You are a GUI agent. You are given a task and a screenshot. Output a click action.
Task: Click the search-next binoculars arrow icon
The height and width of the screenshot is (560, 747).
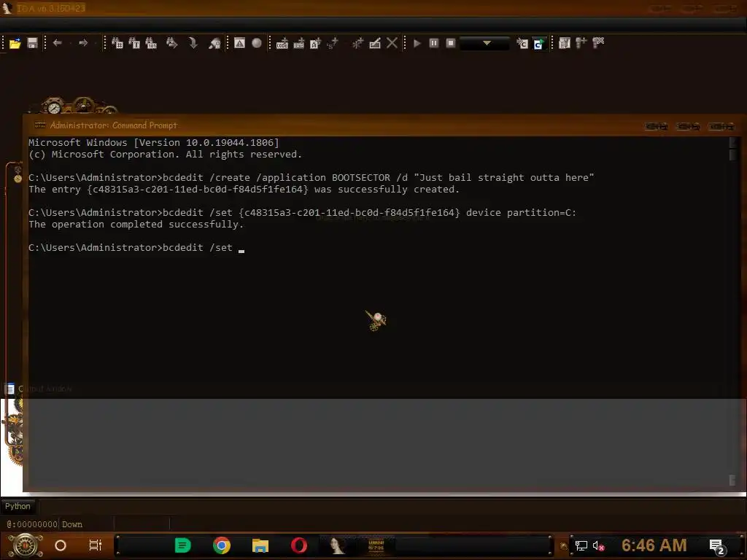[172, 43]
